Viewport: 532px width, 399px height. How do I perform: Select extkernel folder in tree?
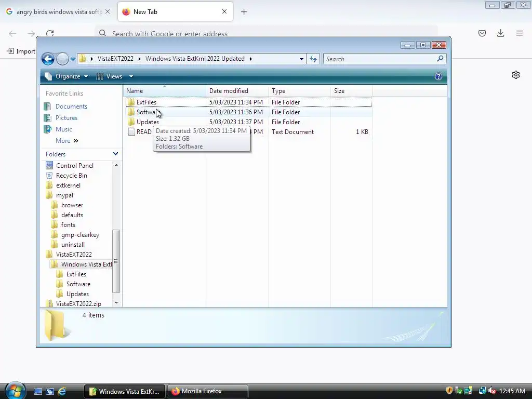coord(68,185)
